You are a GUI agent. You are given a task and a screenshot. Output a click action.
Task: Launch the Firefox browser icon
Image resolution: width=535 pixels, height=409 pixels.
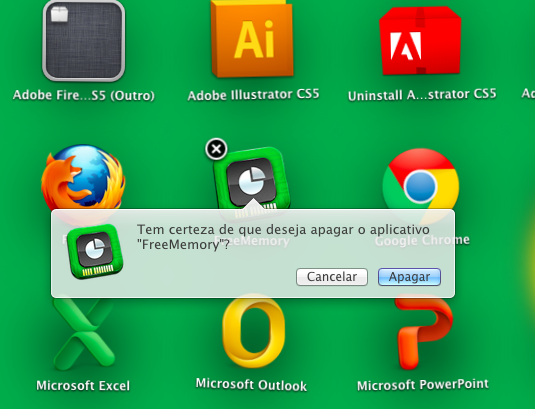83,177
